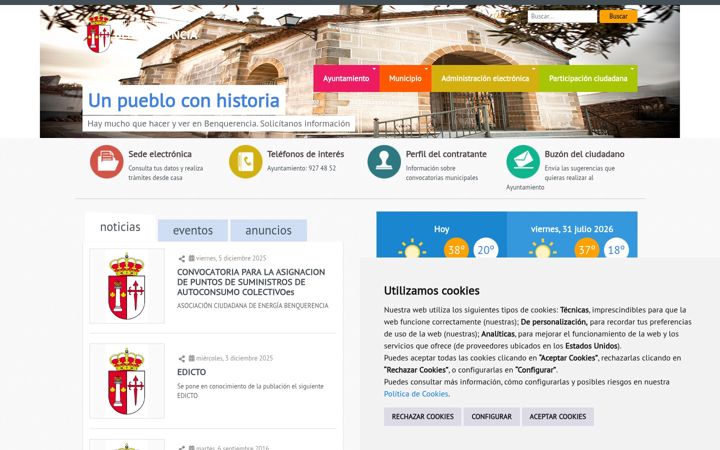Click the 'miércoles, 3 diciembre 2025' date text
720x450 pixels.
click(x=234, y=358)
